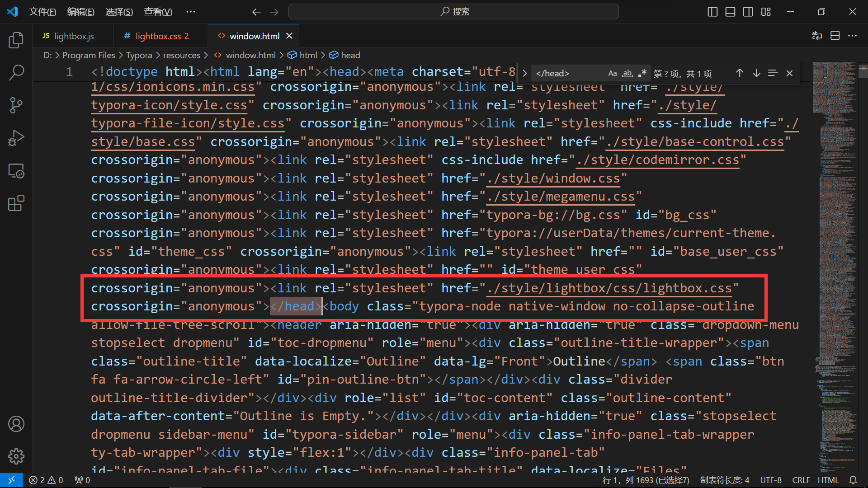
Task: Toggle Match Whole Word in find widget
Action: 627,73
